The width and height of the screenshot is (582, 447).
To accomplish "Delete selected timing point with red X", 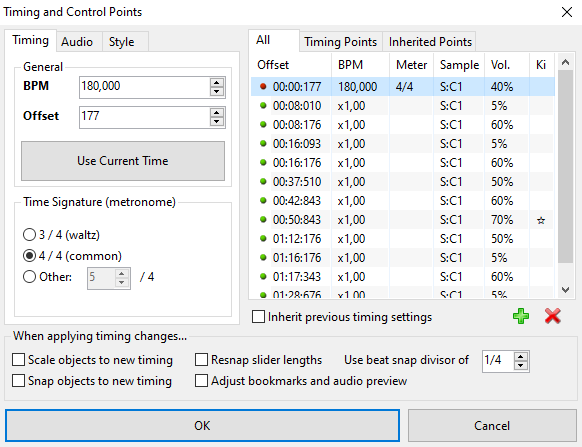I will [x=553, y=316].
